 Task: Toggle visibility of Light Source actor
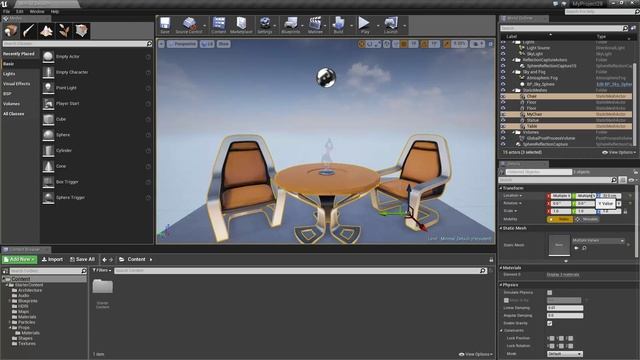coord(503,48)
